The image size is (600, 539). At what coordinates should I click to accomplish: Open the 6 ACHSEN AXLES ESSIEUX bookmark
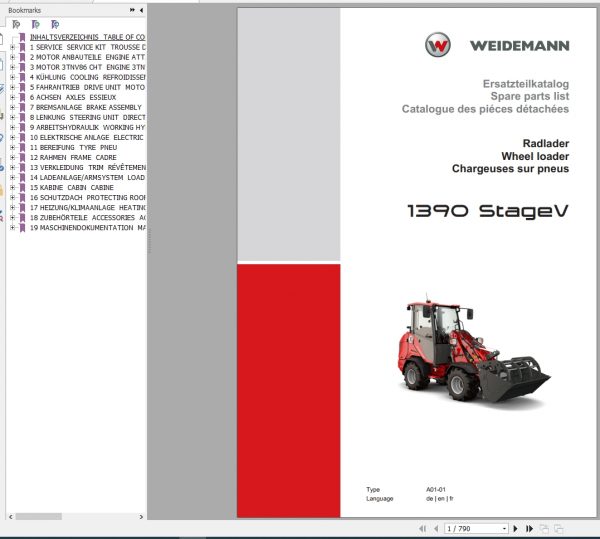(x=73, y=97)
